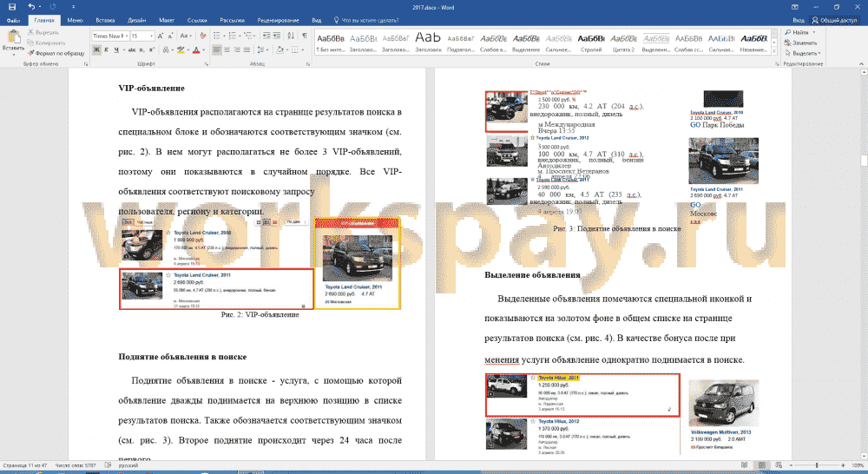Justify the paragraph text
Viewport: 868px width, 474px height.
pyautogui.click(x=247, y=49)
